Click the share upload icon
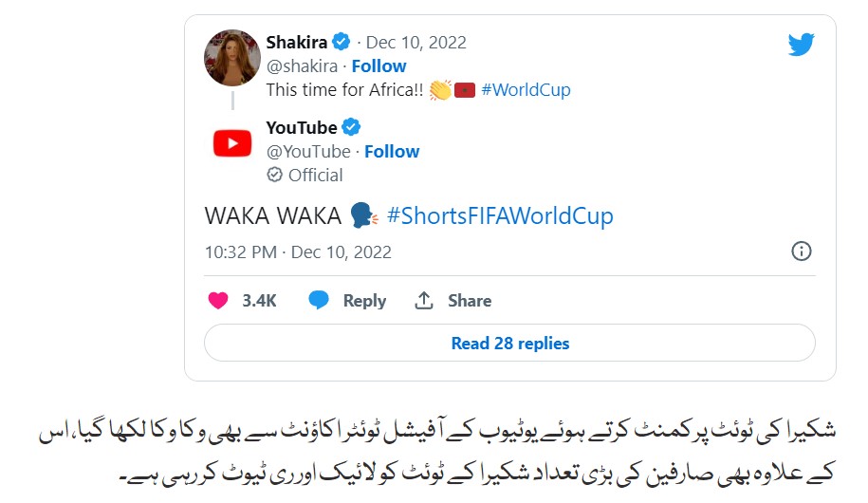Viewport: 868px width, 503px height. 424,301
